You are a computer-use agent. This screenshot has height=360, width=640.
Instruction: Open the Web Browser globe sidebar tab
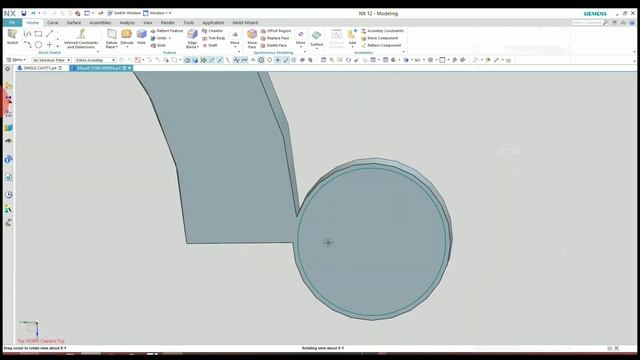8,160
